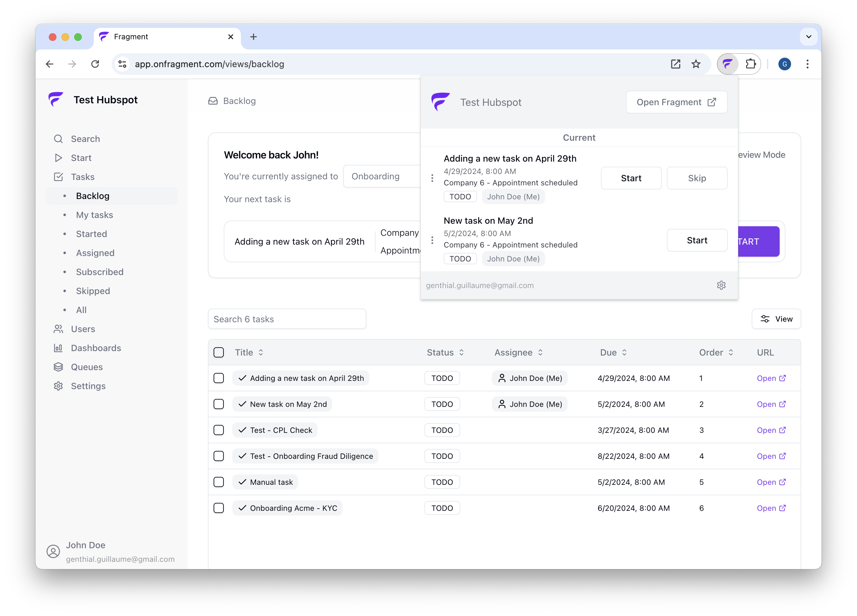Open the gear settings in extension popup
Viewport: 857px width, 616px height.
[x=721, y=285]
